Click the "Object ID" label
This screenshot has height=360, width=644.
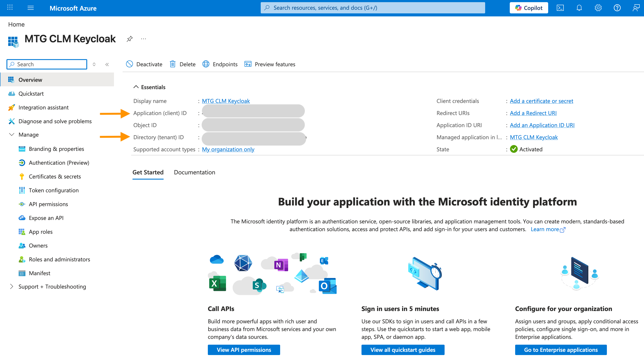click(145, 125)
